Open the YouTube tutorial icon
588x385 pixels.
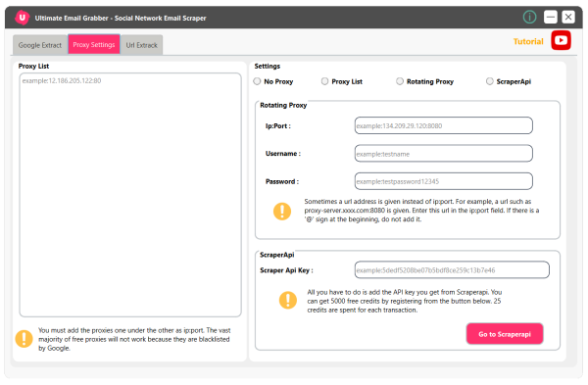561,40
